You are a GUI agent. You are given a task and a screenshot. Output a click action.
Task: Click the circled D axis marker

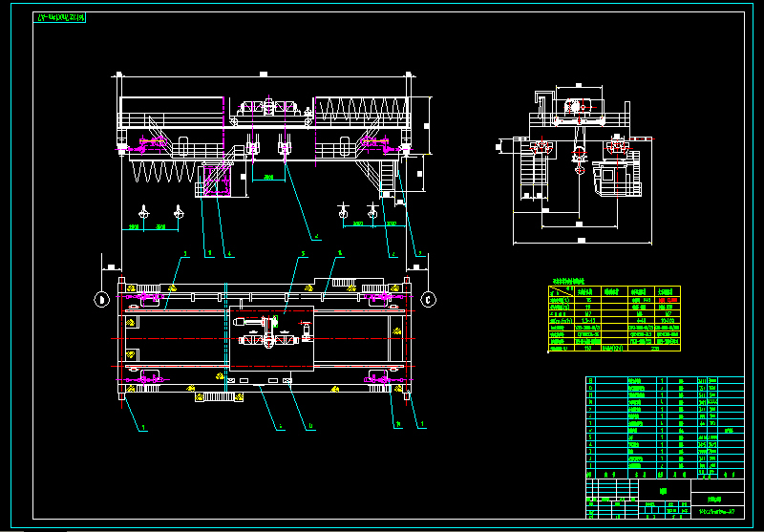tap(101, 299)
